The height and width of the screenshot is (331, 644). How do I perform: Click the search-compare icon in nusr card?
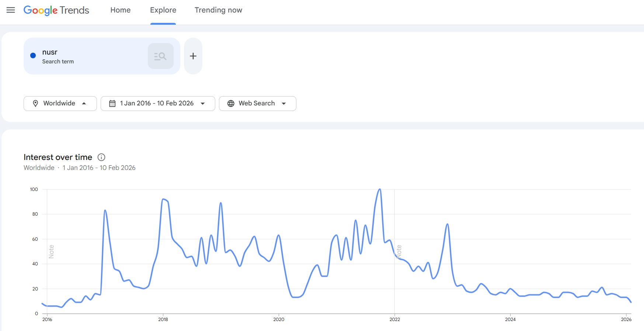pos(160,56)
